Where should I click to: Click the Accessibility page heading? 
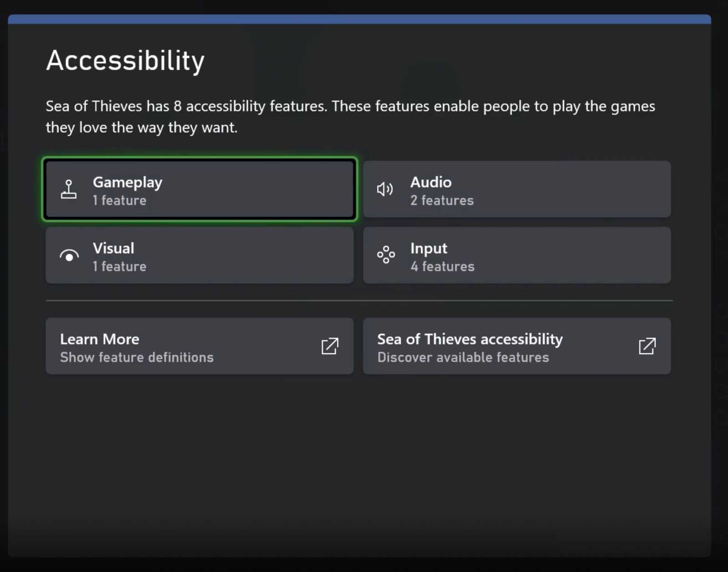[126, 61]
